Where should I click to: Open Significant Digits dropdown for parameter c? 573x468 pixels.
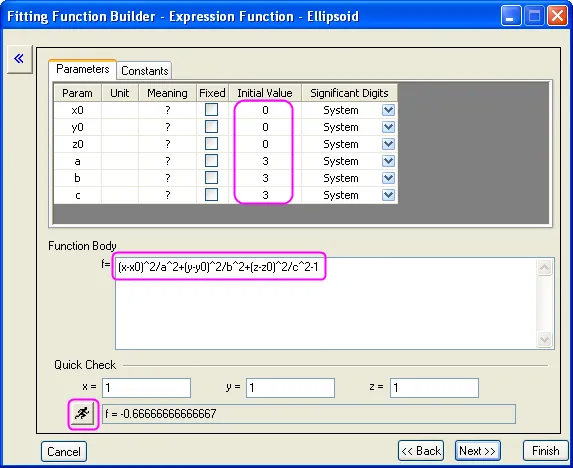(388, 195)
